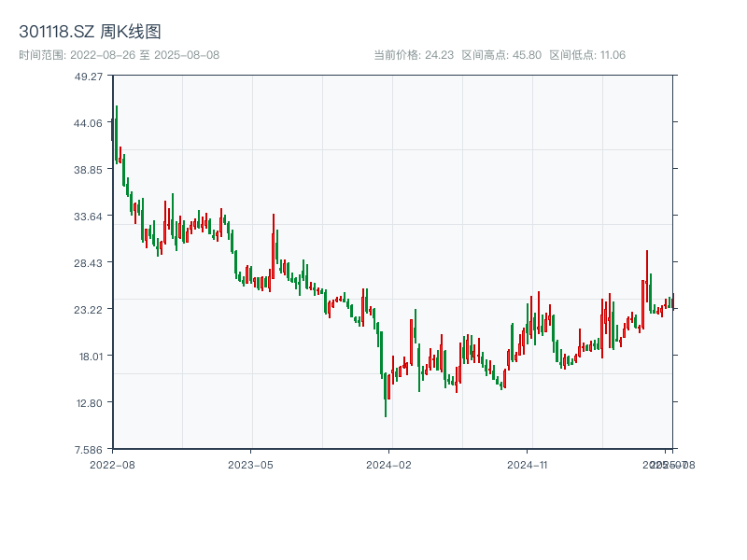This screenshot has height=560, width=747.
Task: Click the 2022-08 x-axis date label
Action: click(112, 464)
